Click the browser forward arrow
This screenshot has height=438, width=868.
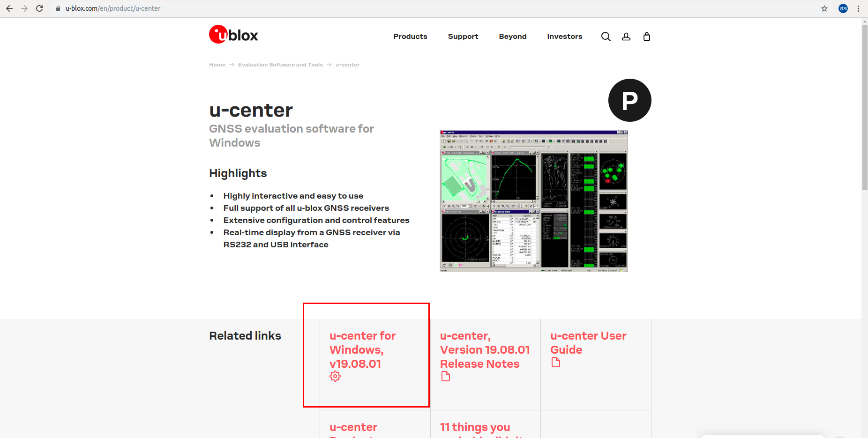point(24,8)
